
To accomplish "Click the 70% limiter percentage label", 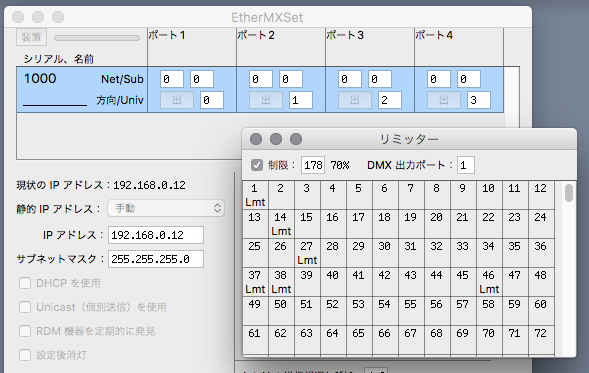I will pyautogui.click(x=340, y=165).
